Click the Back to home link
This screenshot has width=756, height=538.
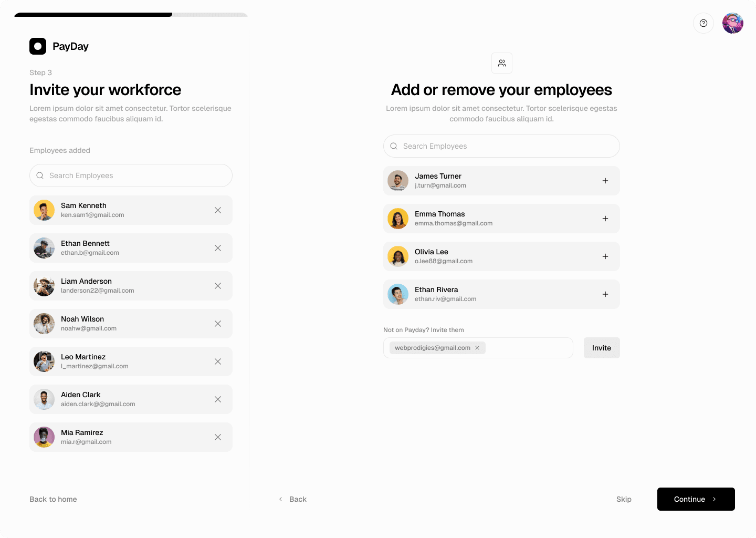(53, 499)
